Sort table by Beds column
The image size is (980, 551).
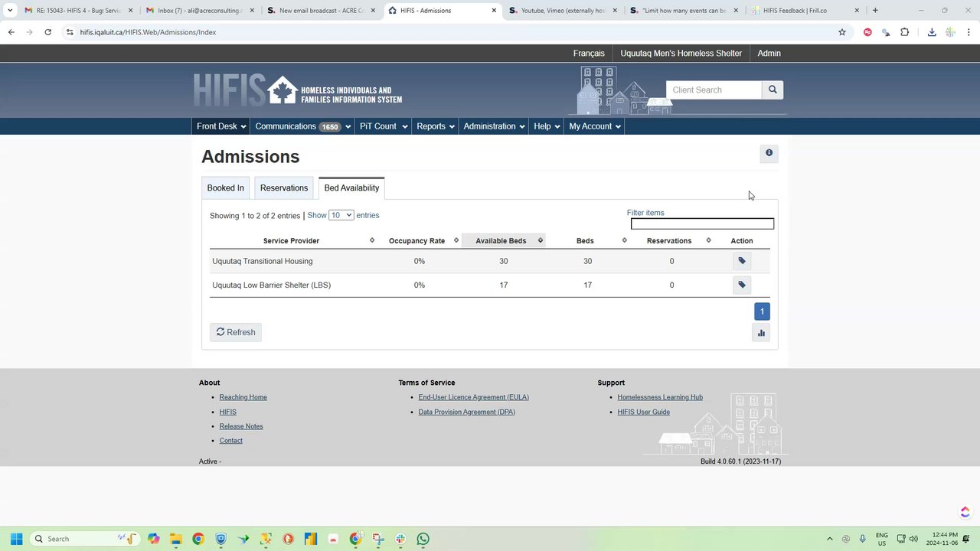tap(588, 241)
